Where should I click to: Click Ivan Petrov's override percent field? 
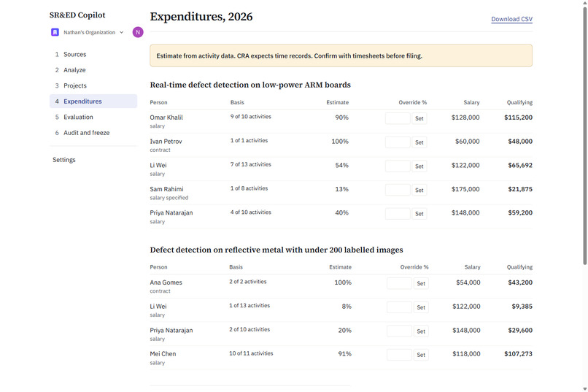398,142
